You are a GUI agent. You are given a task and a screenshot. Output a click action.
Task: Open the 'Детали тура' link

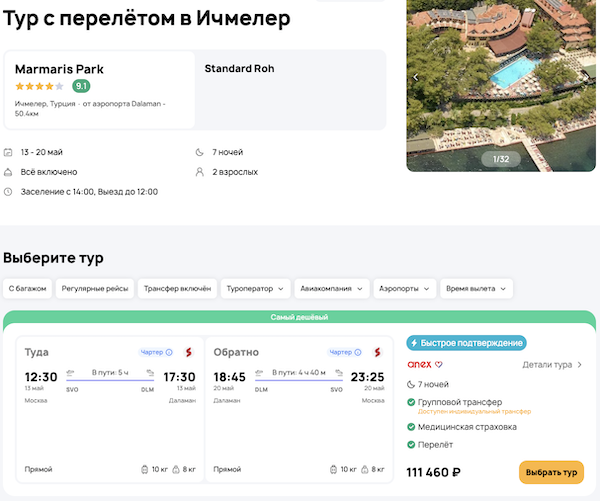[x=552, y=365]
